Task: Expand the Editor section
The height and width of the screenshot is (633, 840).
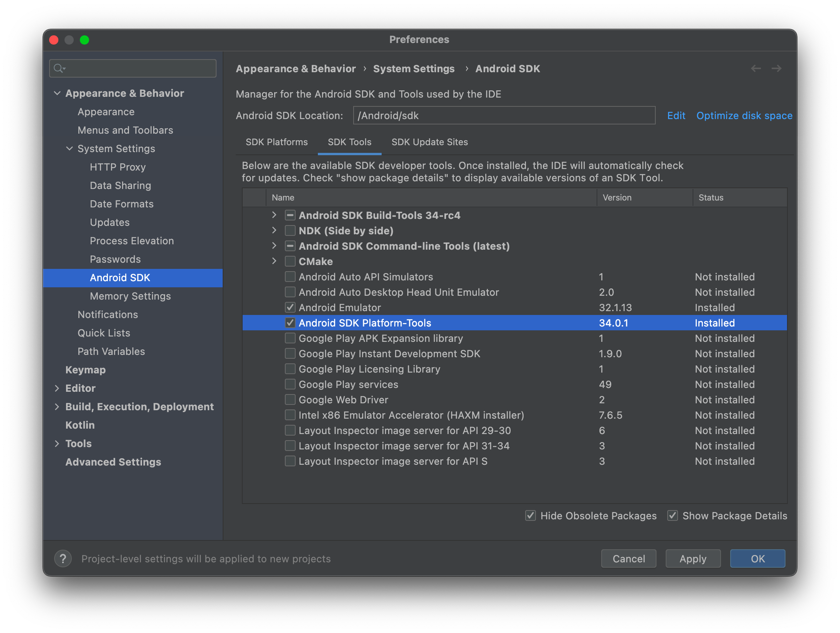Action: click(57, 388)
